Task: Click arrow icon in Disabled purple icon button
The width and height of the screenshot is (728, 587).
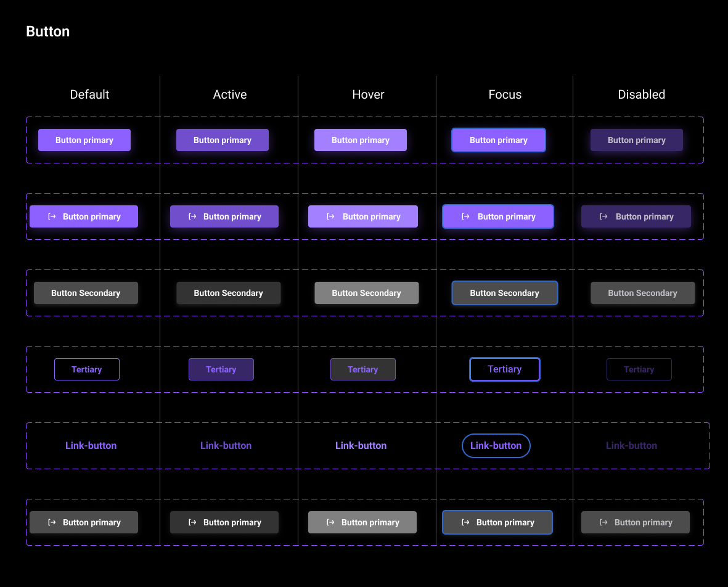Action: [603, 216]
